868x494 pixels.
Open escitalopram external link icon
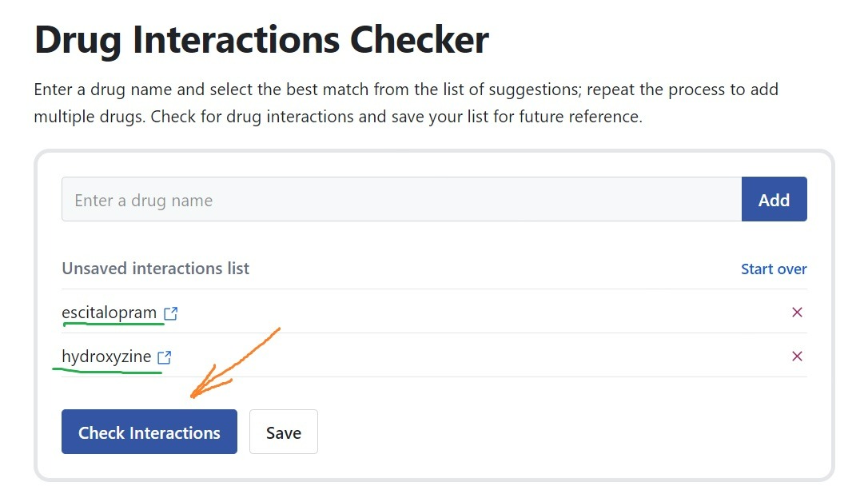click(170, 313)
